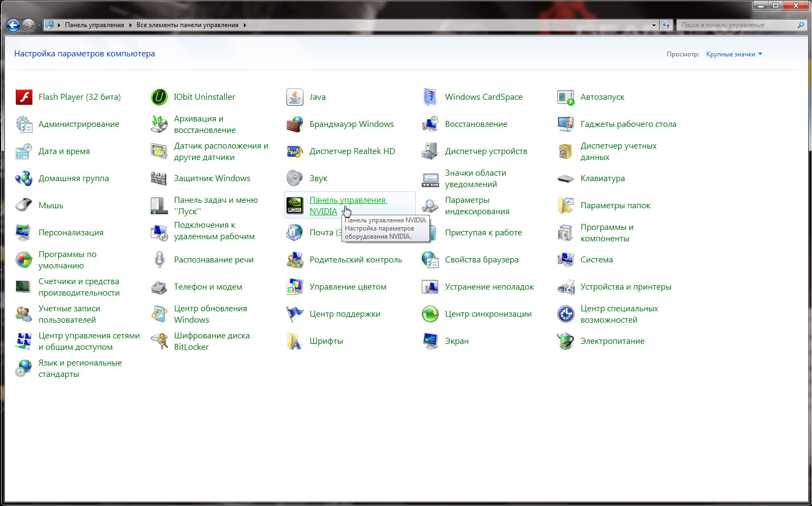Expand the 'Все элементы панели управления' breadcrumb arrow
812x506 pixels.
(x=244, y=25)
